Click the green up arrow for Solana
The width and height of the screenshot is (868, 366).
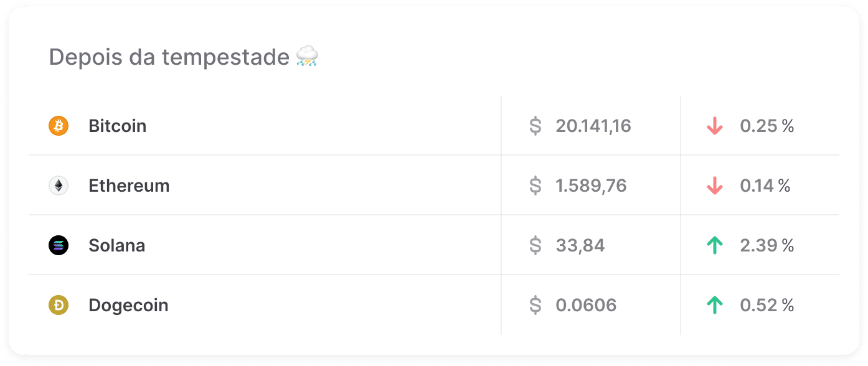coord(715,245)
